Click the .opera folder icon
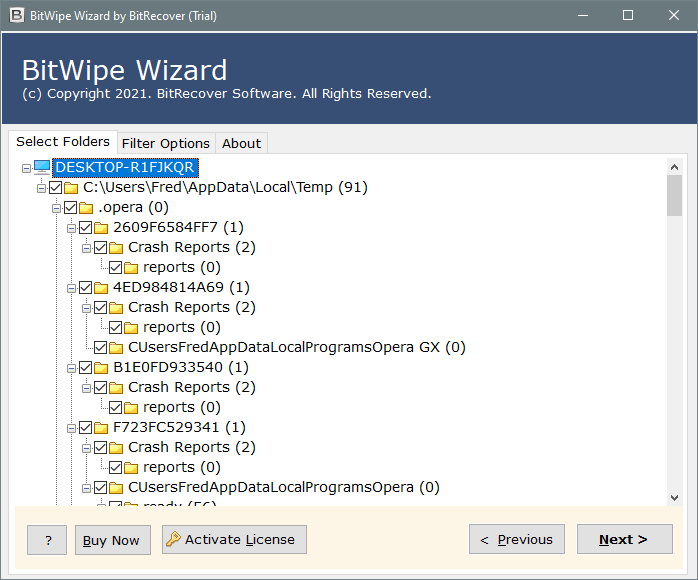Screen dimensions: 698x580 coord(86,208)
